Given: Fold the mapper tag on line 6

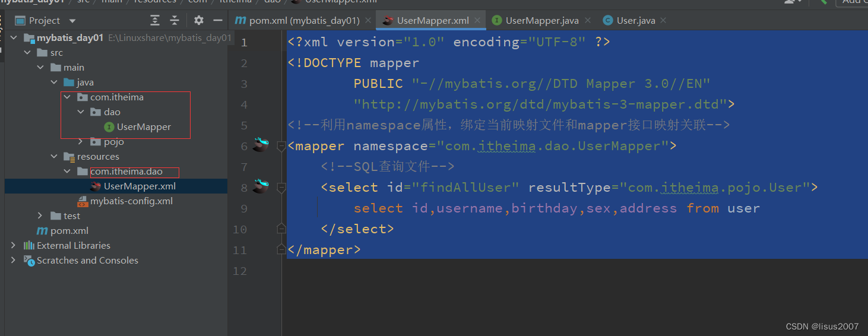Looking at the screenshot, I should [x=281, y=147].
